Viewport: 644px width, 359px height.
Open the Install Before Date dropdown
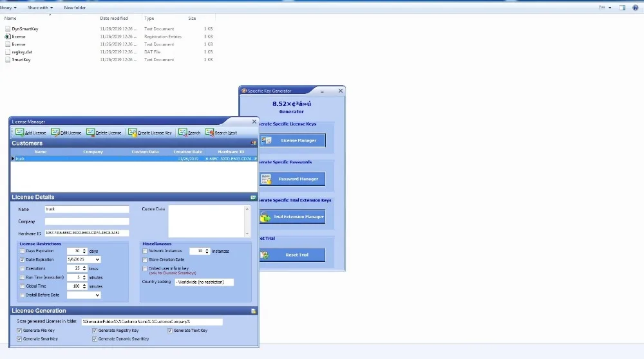point(97,295)
